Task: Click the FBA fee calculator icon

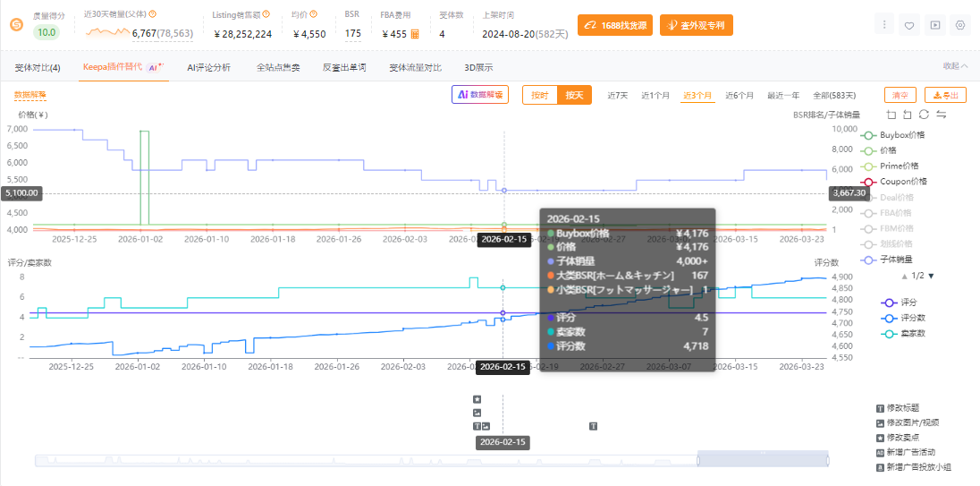Action: click(x=415, y=34)
